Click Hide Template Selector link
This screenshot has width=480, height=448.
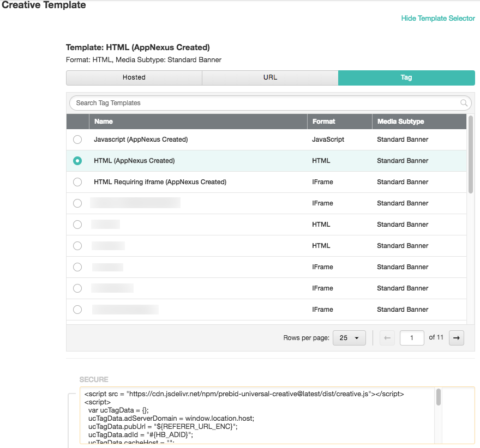tap(438, 19)
